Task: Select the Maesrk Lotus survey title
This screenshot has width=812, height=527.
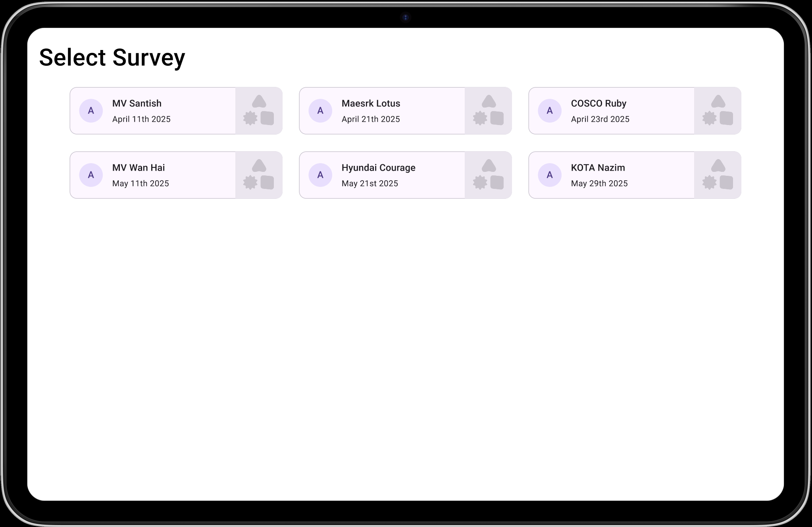Action: 371,104
